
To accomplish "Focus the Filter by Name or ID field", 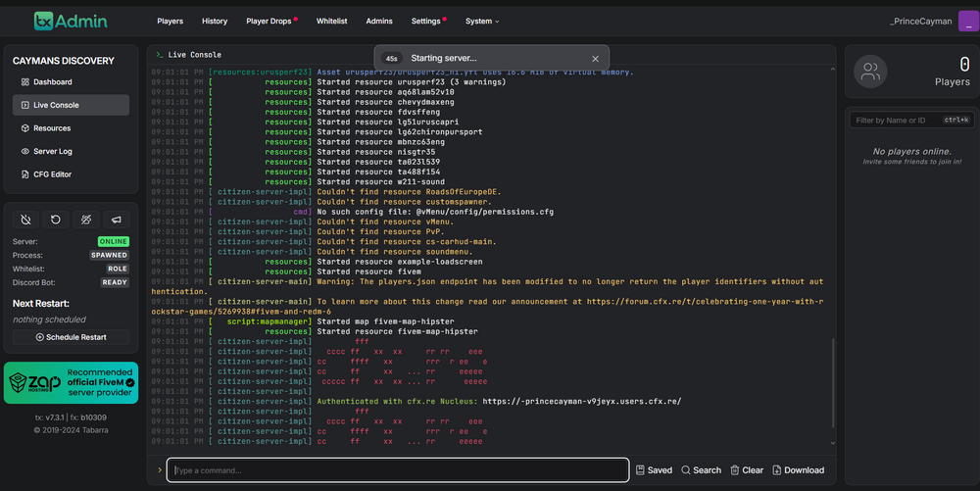I will pyautogui.click(x=911, y=120).
